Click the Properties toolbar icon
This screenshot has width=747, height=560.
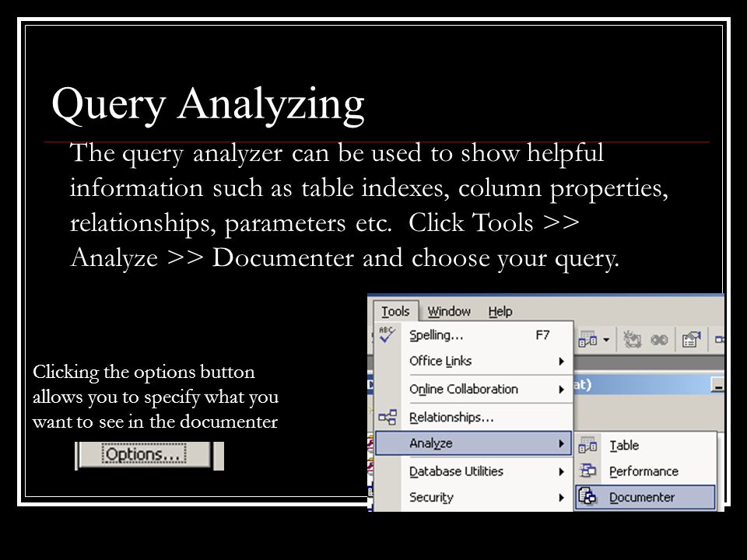(691, 340)
